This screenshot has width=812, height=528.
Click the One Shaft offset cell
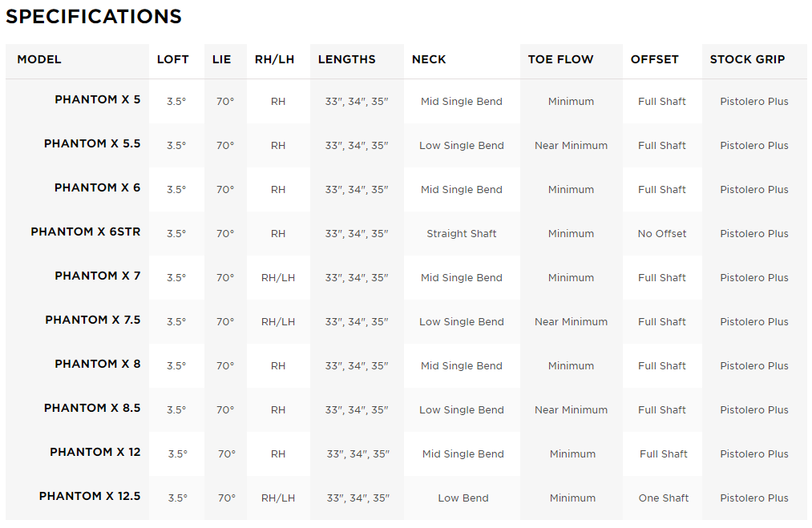coord(664,498)
